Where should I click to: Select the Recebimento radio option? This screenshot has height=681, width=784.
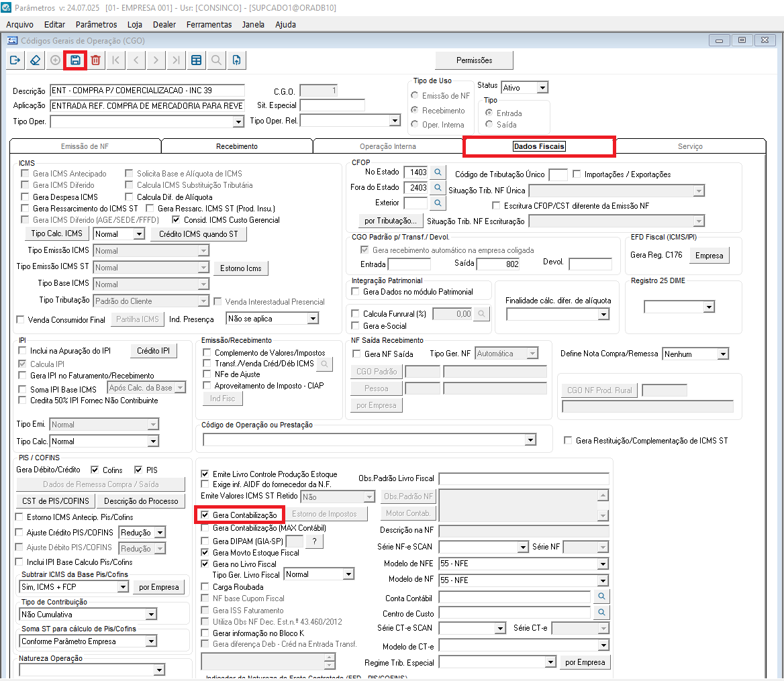coord(415,110)
